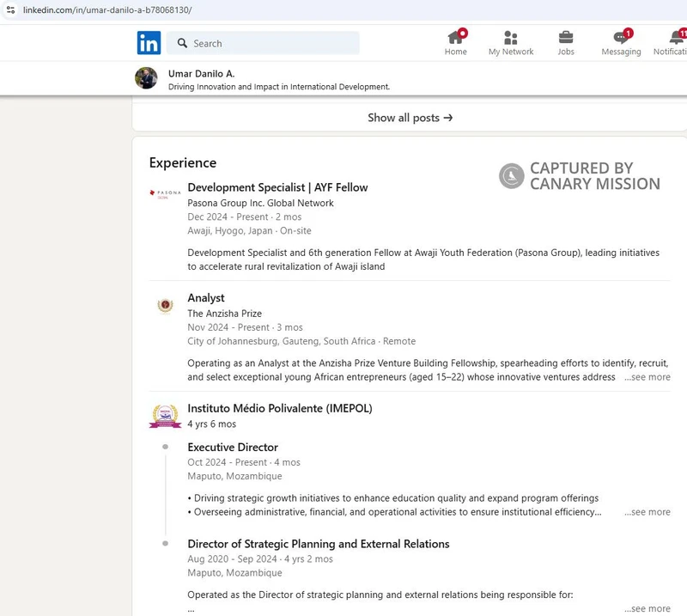This screenshot has width=687, height=616.
Task: Open the Jobs briefcase icon
Action: [x=566, y=38]
